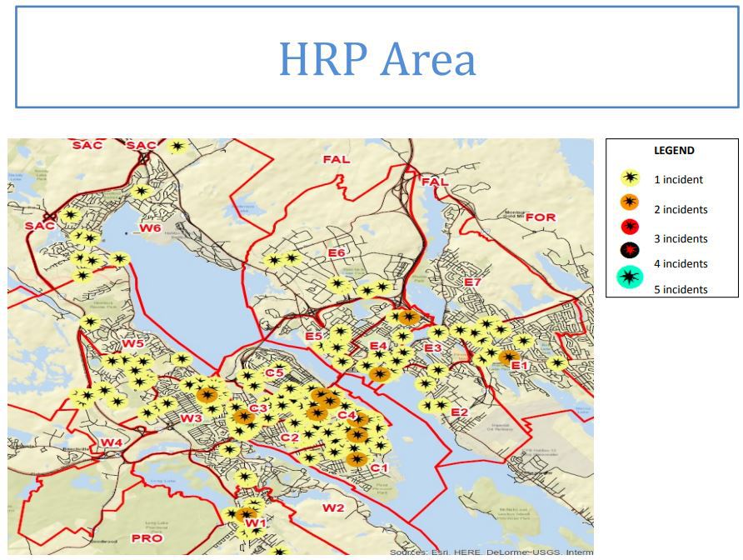Click the C1 zone label

coord(379,468)
